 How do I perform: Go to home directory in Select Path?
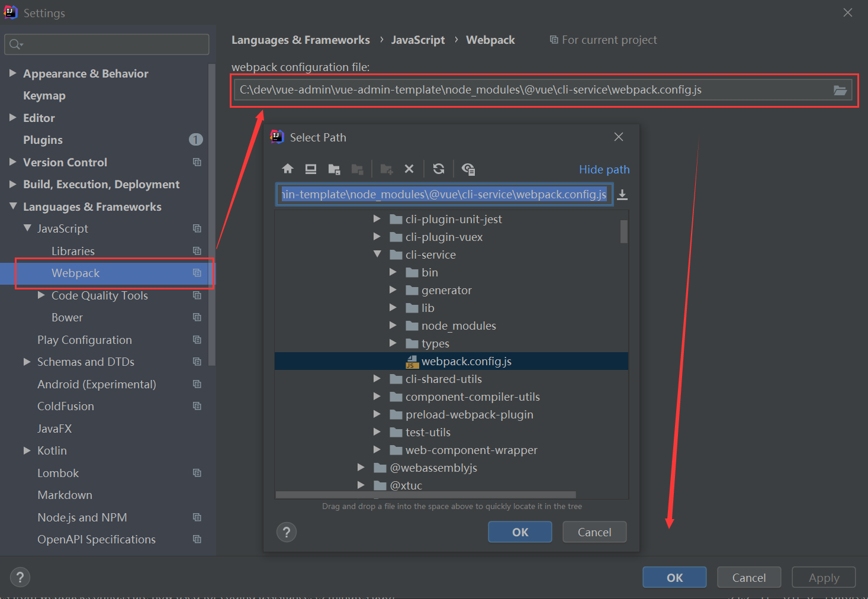[x=288, y=169]
